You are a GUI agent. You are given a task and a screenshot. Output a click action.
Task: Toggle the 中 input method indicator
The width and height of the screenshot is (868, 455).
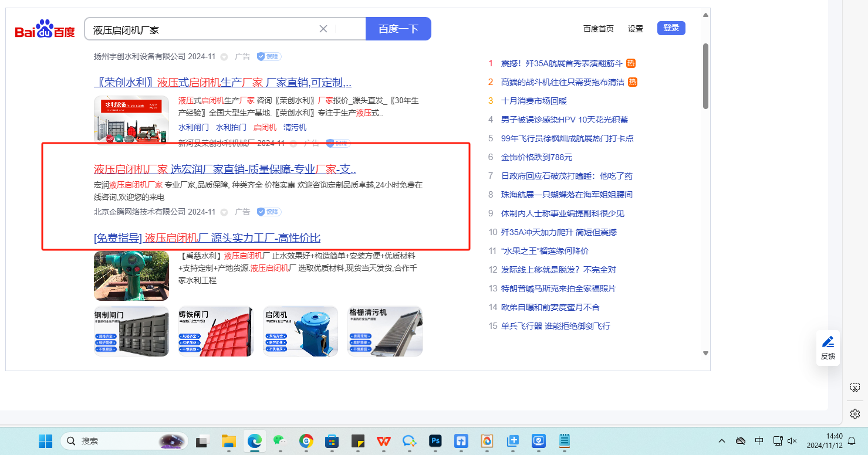tap(759, 441)
